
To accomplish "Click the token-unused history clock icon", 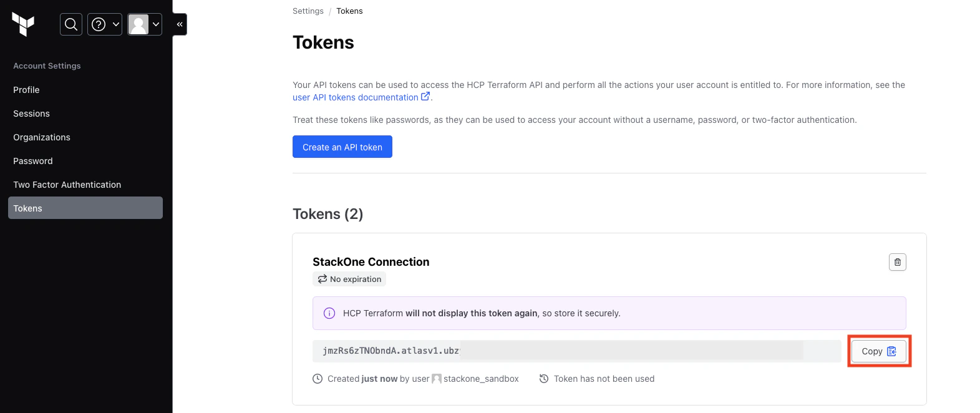I will [543, 379].
